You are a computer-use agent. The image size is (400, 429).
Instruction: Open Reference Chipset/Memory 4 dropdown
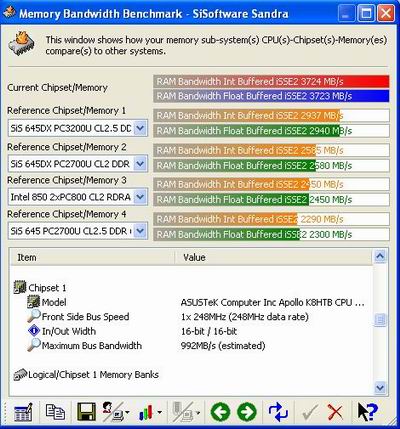[x=140, y=231]
